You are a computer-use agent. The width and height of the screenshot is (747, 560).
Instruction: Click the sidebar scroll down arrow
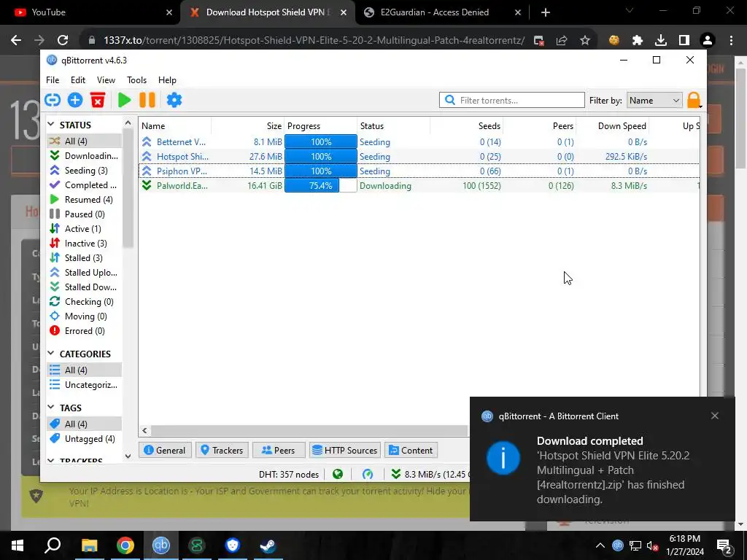click(x=128, y=456)
